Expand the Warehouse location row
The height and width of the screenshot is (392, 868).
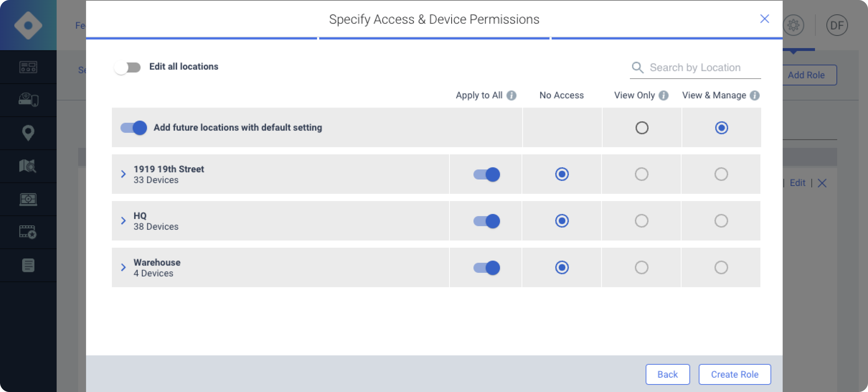tap(123, 268)
